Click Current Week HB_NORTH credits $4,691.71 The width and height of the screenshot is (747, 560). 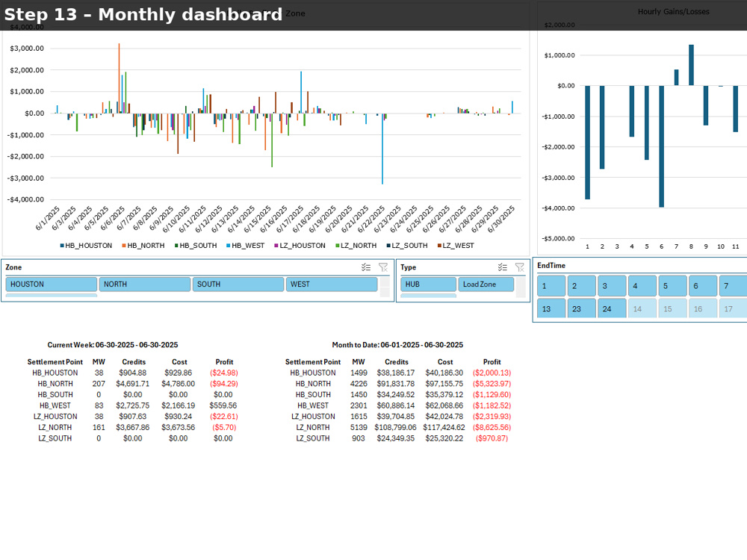132,384
